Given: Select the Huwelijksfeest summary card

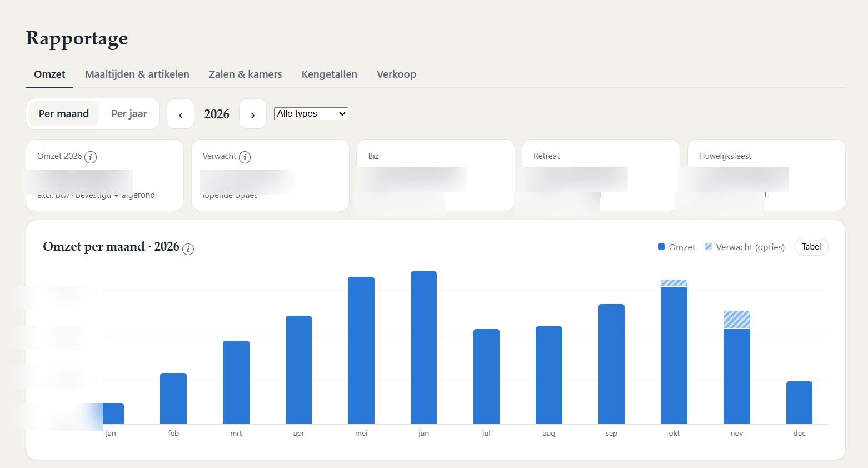Looking at the screenshot, I should tap(766, 175).
